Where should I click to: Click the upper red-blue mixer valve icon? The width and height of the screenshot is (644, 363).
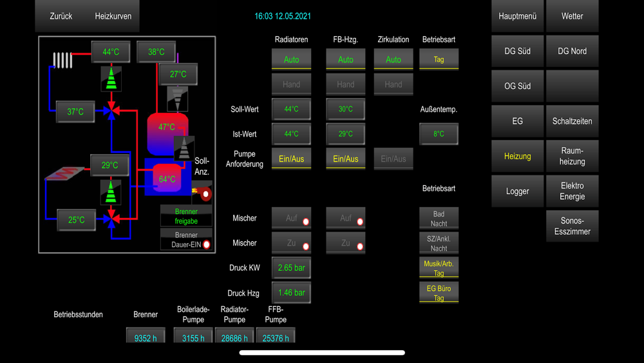tap(111, 111)
